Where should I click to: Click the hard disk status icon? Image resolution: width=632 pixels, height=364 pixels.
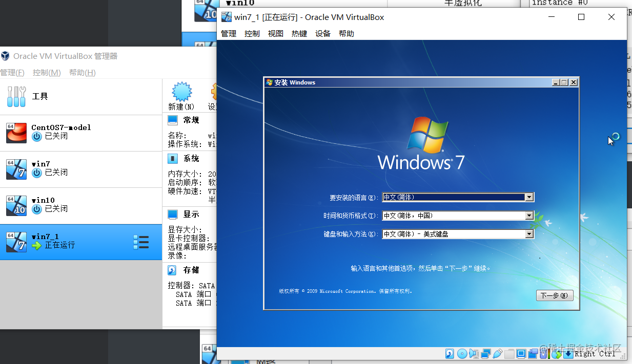click(x=450, y=353)
